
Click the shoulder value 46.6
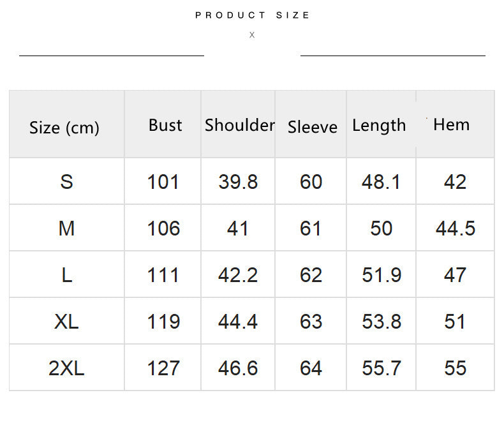tap(238, 368)
